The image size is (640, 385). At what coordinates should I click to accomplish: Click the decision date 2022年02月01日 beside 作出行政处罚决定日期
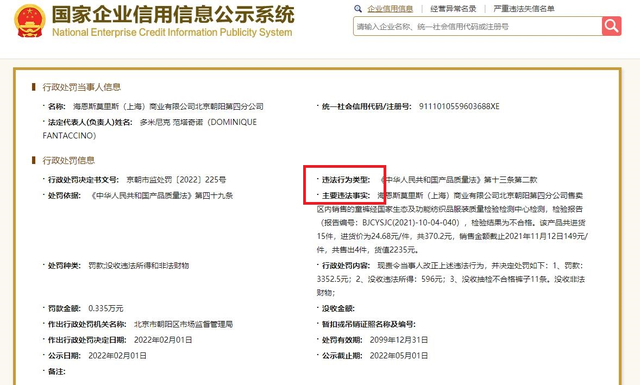point(163,340)
